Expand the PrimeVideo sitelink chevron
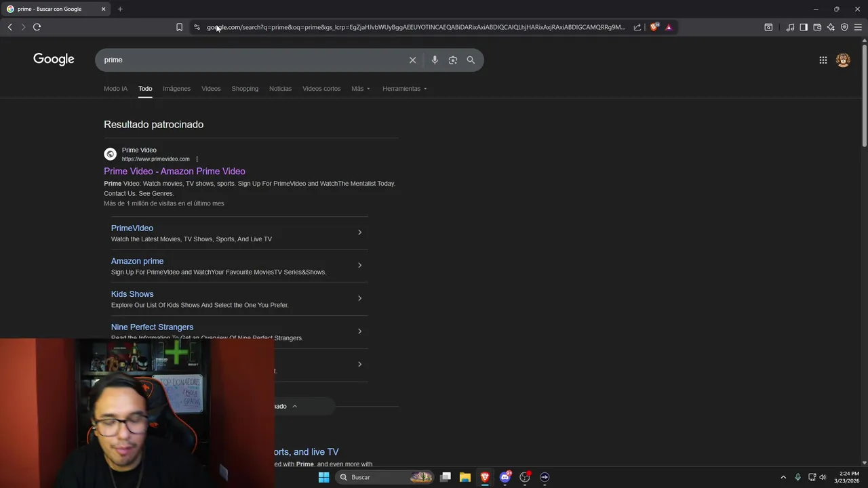 (359, 232)
